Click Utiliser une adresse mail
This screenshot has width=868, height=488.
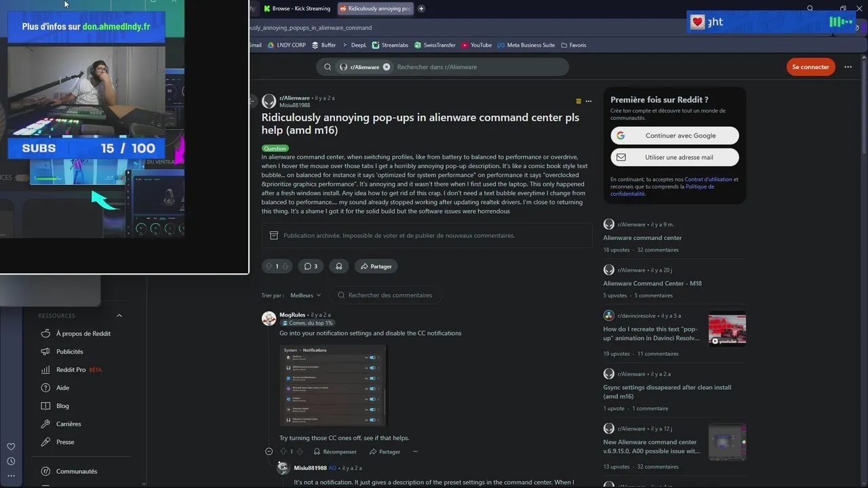[675, 157]
